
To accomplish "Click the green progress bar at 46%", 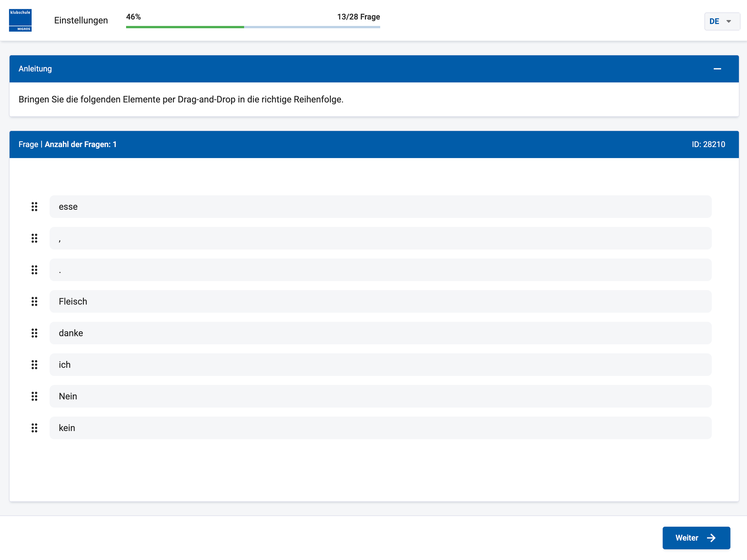I will (185, 27).
